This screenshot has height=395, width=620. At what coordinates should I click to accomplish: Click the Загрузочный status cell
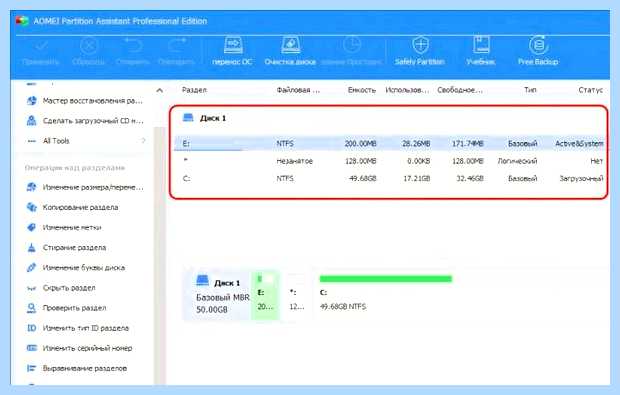click(x=581, y=179)
